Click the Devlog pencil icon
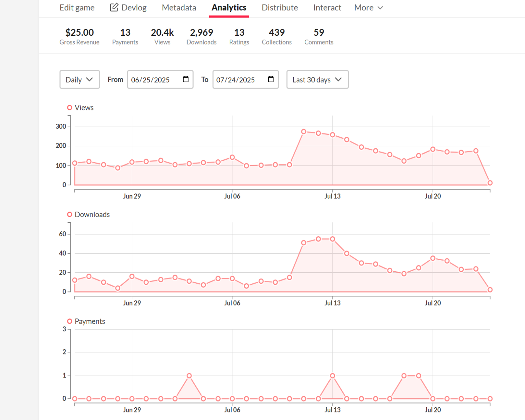The height and width of the screenshot is (420, 525). (x=114, y=7)
